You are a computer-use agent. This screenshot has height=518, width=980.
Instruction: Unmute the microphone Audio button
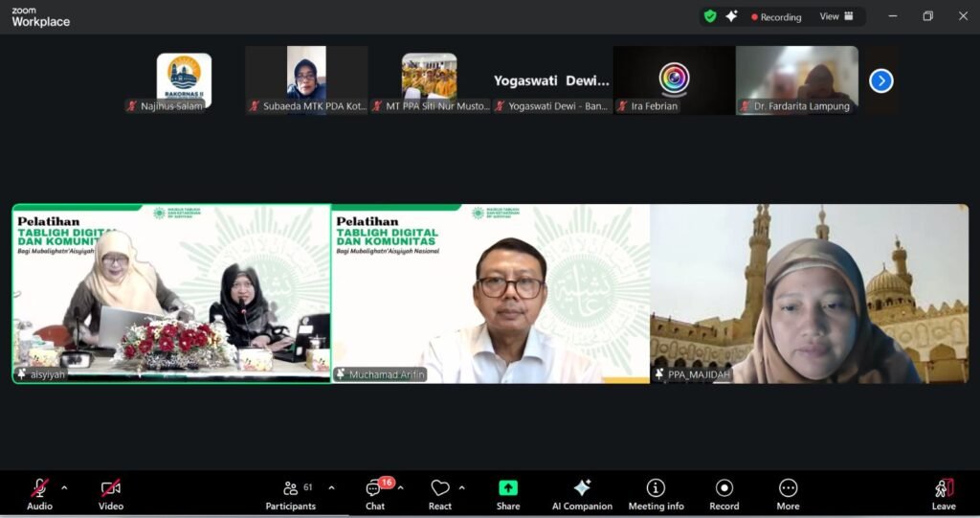tap(39, 494)
